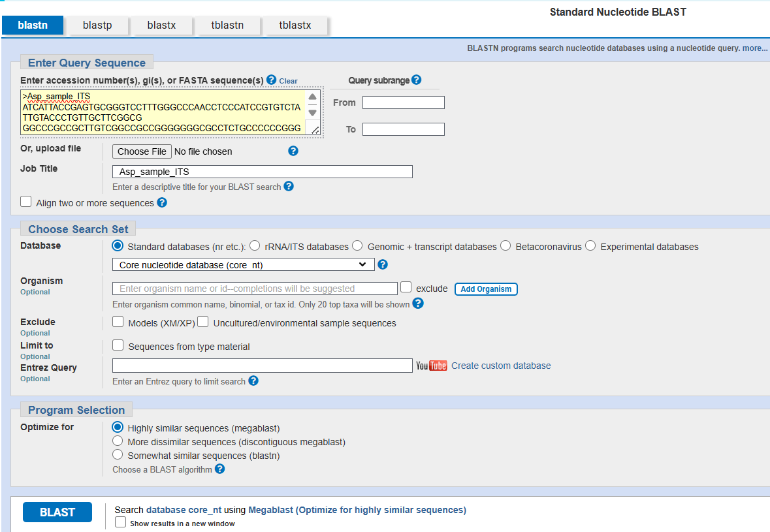Focus the Query subrange To field
The image size is (770, 532).
pyautogui.click(x=403, y=129)
